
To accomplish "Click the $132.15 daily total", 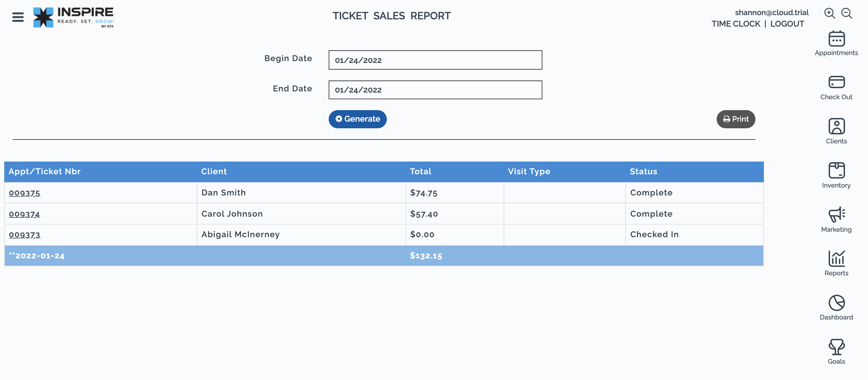I will point(426,256).
